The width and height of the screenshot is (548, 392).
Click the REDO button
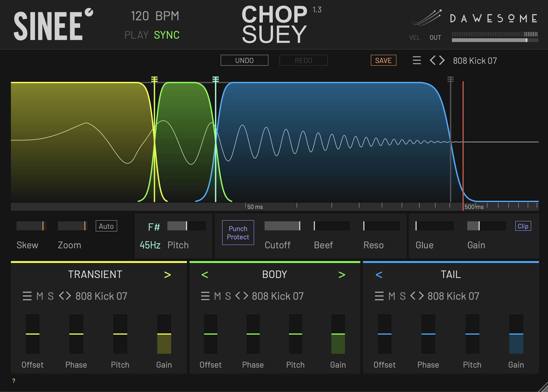coord(304,60)
